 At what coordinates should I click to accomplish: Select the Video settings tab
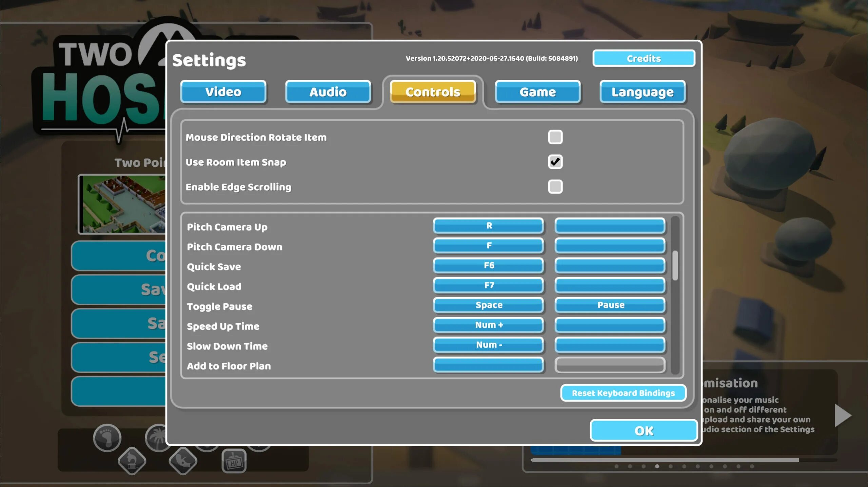coord(223,92)
